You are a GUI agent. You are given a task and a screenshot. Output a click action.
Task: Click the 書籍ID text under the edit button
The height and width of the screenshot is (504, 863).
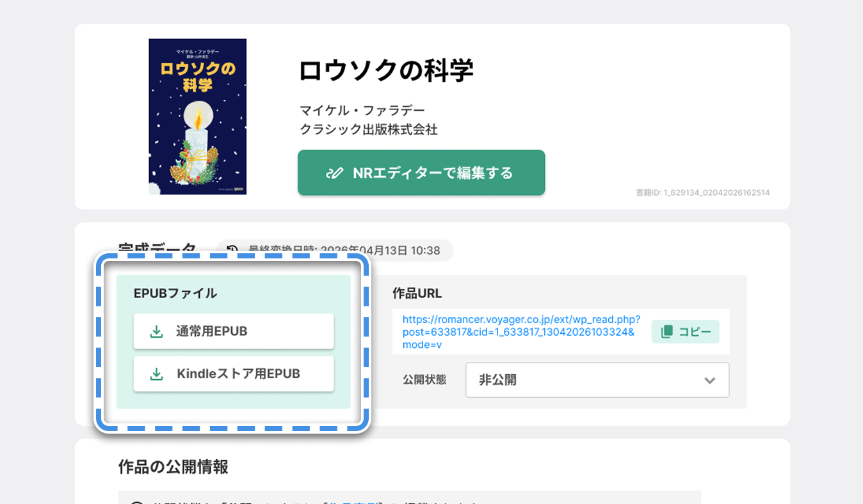coord(703,193)
